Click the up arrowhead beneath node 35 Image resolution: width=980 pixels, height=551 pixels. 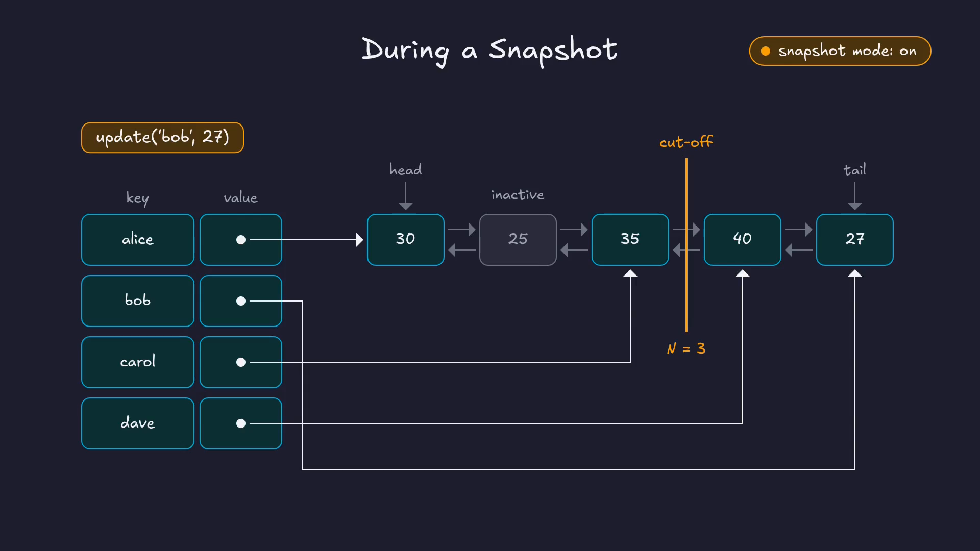[x=630, y=273]
